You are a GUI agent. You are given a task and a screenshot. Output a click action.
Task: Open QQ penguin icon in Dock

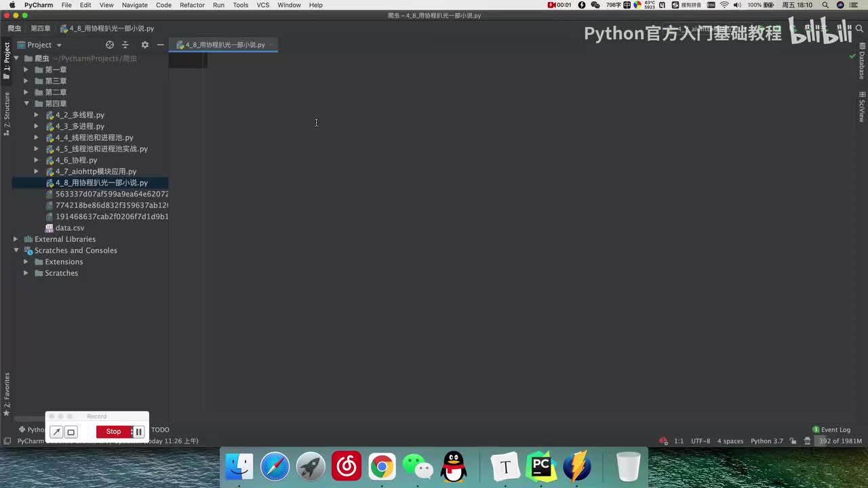454,467
